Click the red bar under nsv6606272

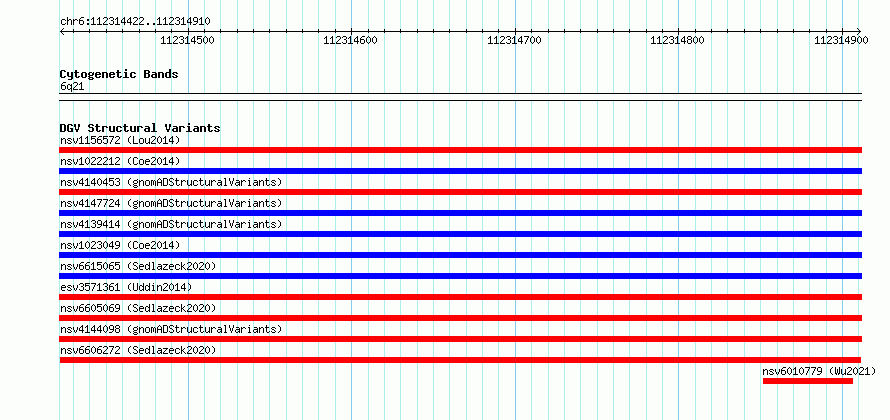pyautogui.click(x=460, y=360)
